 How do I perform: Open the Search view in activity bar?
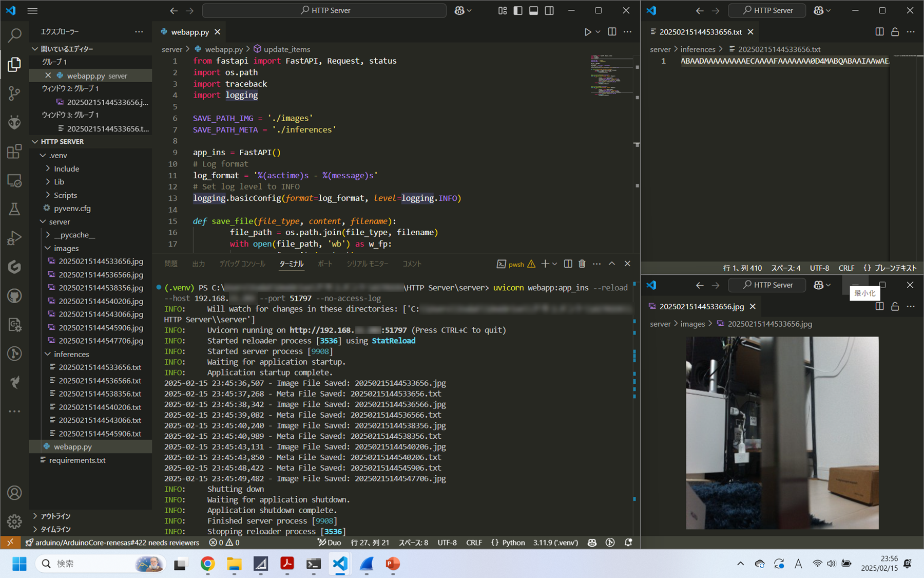point(14,35)
